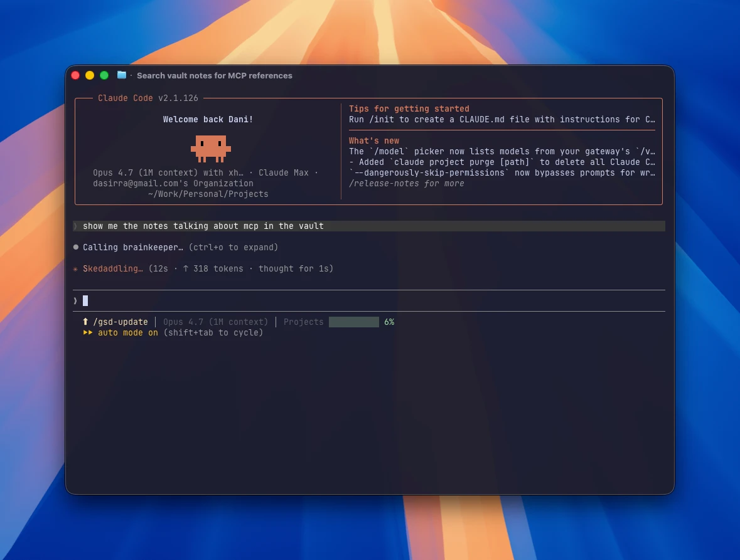740x560 pixels.
Task: Click '/release-notes for more' link
Action: pos(406,183)
